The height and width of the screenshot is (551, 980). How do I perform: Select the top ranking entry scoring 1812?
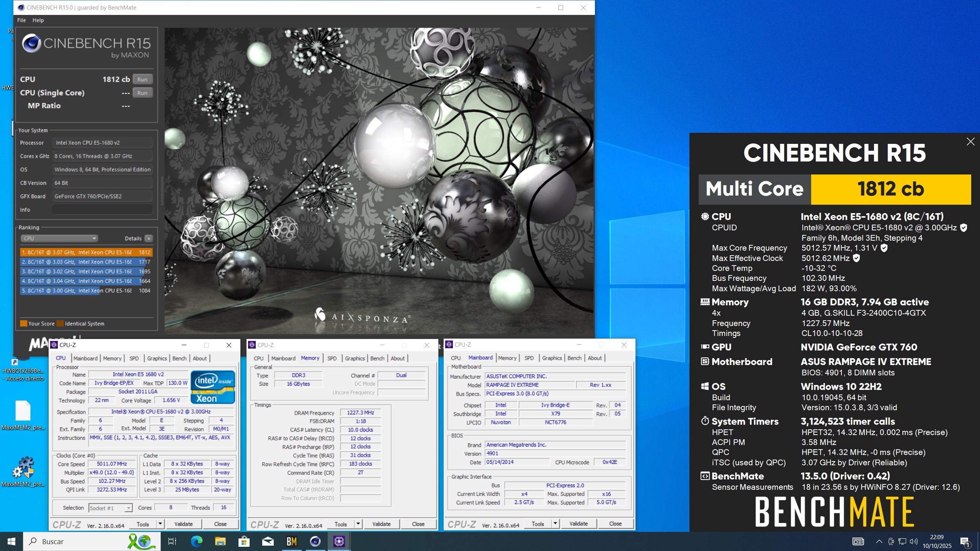point(86,253)
